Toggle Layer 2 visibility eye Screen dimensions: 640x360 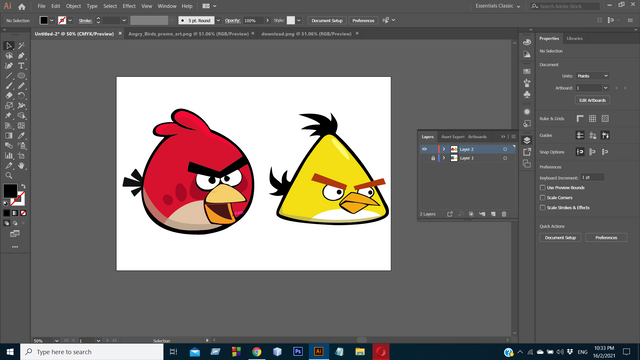(424, 149)
